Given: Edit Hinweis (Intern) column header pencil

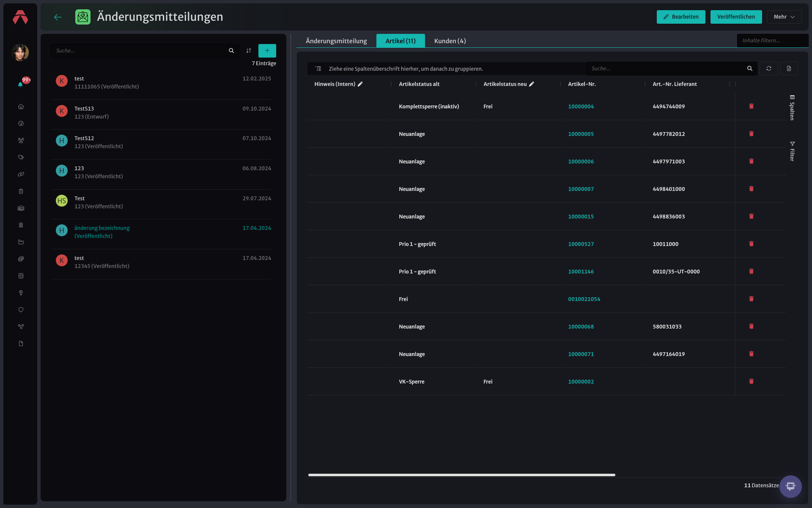Looking at the screenshot, I should [360, 84].
